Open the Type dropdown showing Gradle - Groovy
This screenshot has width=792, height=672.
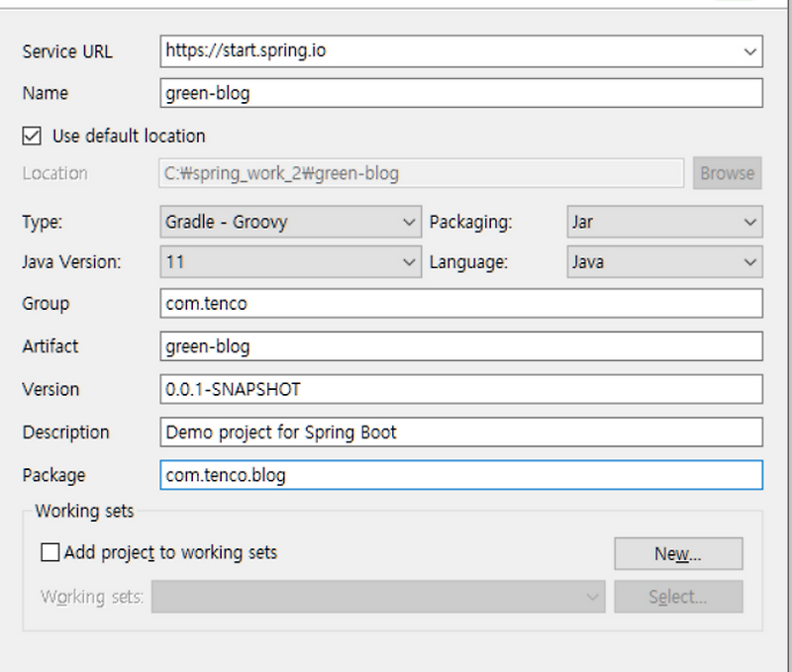click(x=408, y=222)
